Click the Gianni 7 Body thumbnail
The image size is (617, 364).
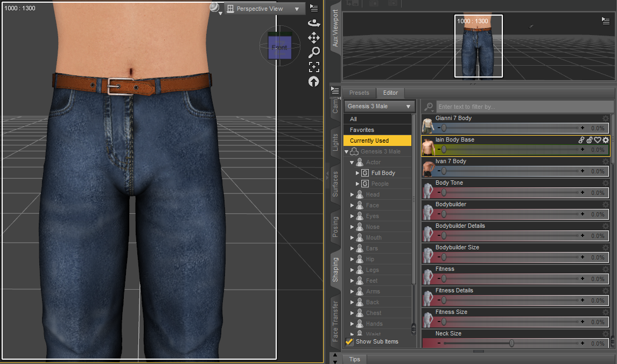click(427, 125)
